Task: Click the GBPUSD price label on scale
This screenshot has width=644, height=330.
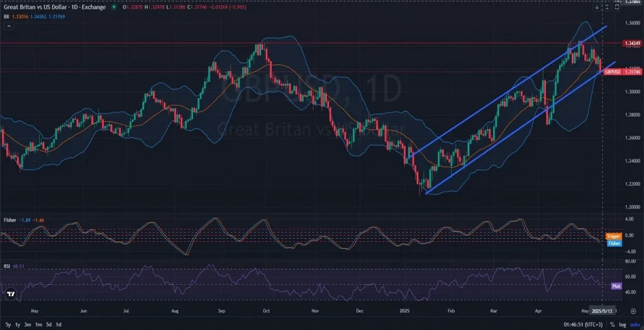Action: pyautogui.click(x=612, y=72)
